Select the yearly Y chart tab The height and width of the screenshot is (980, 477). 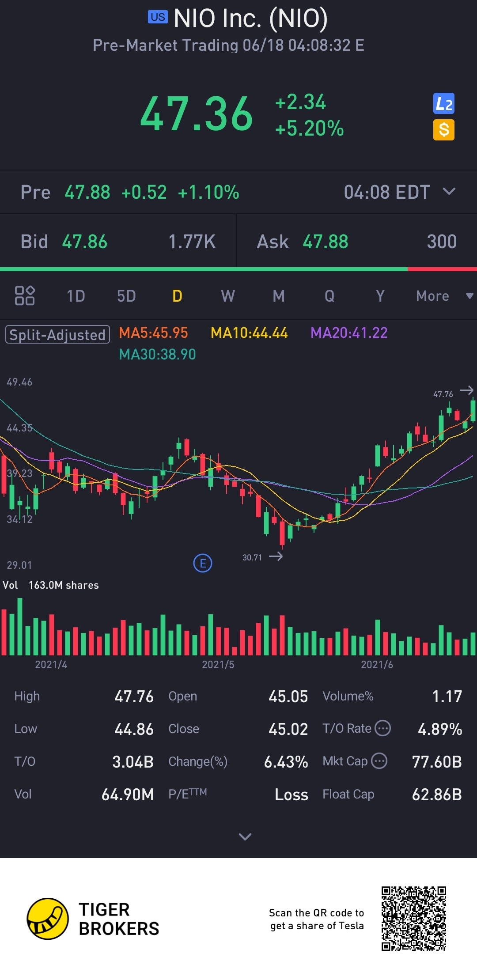pyautogui.click(x=380, y=296)
